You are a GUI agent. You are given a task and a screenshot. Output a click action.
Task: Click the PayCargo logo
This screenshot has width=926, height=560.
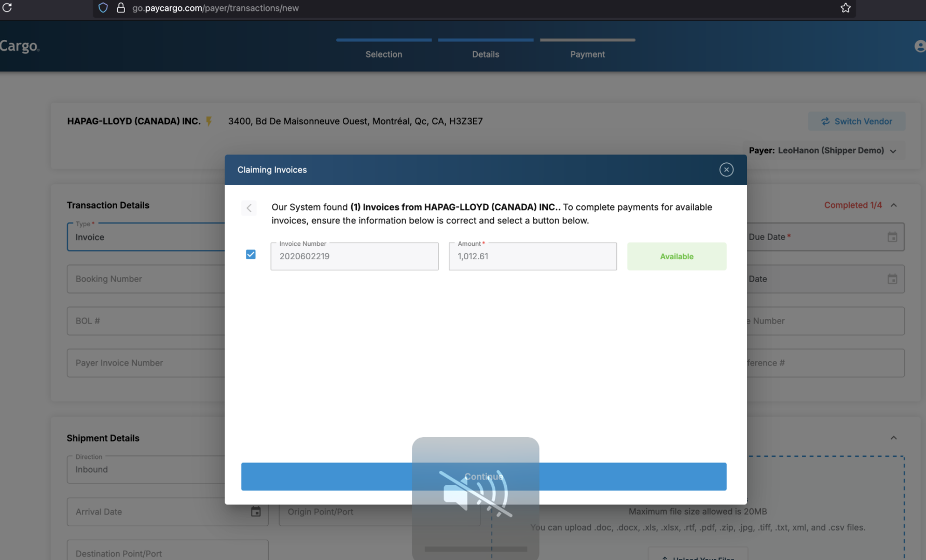click(20, 46)
